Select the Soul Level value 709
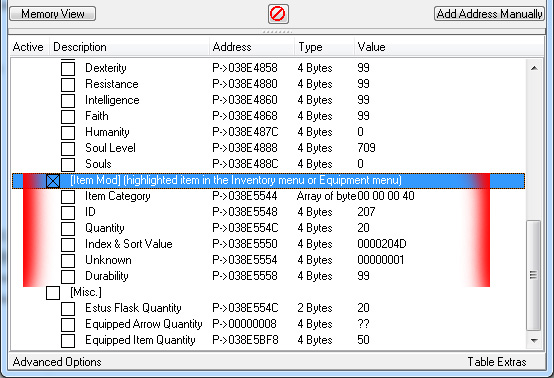554x378 pixels. (x=366, y=148)
